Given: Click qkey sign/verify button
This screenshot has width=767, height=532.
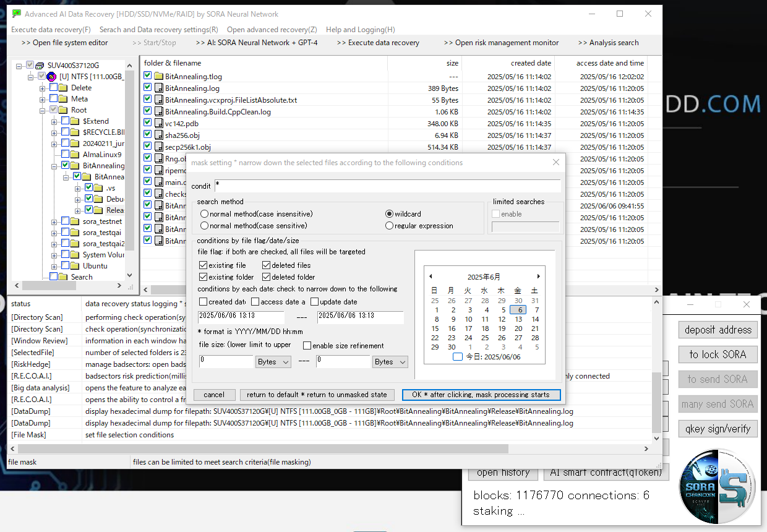Looking at the screenshot, I should (x=718, y=429).
